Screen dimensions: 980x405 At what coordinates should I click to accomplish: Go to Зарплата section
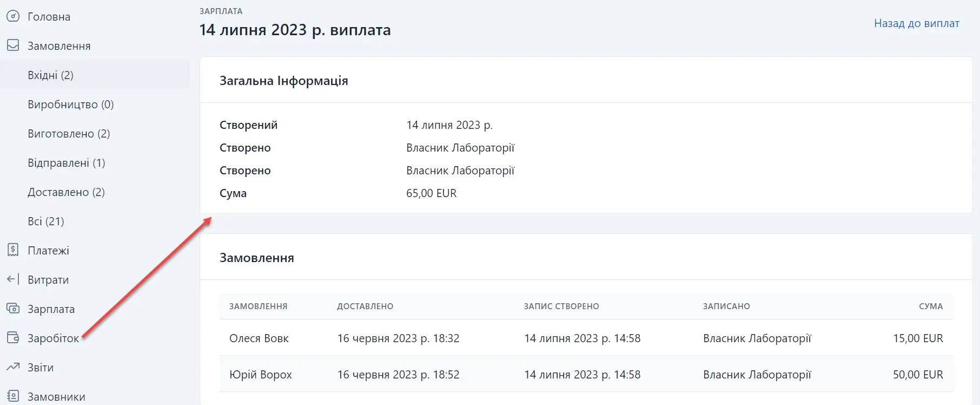tap(51, 309)
